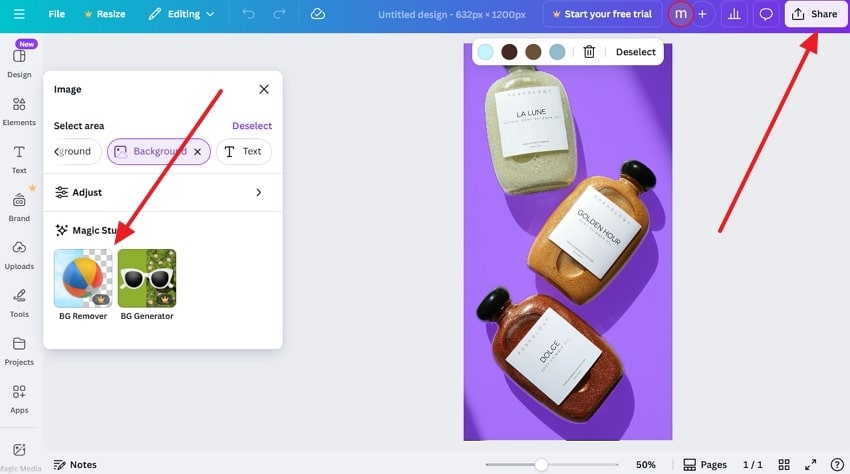This screenshot has height=474, width=850.
Task: Open the user profile avatar
Action: pos(680,14)
